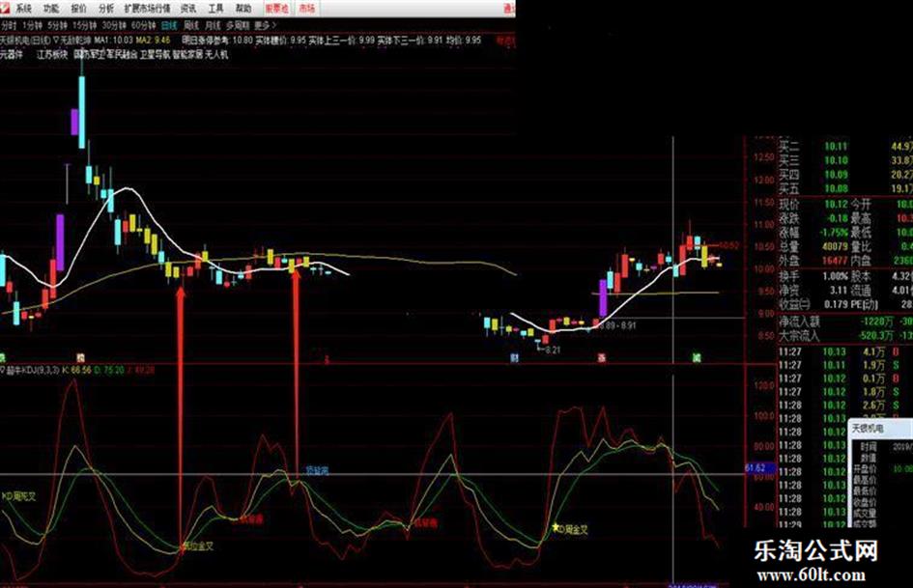The width and height of the screenshot is (913, 588).
Task: Click the 国防军工 concept tag
Action: pyautogui.click(x=89, y=55)
